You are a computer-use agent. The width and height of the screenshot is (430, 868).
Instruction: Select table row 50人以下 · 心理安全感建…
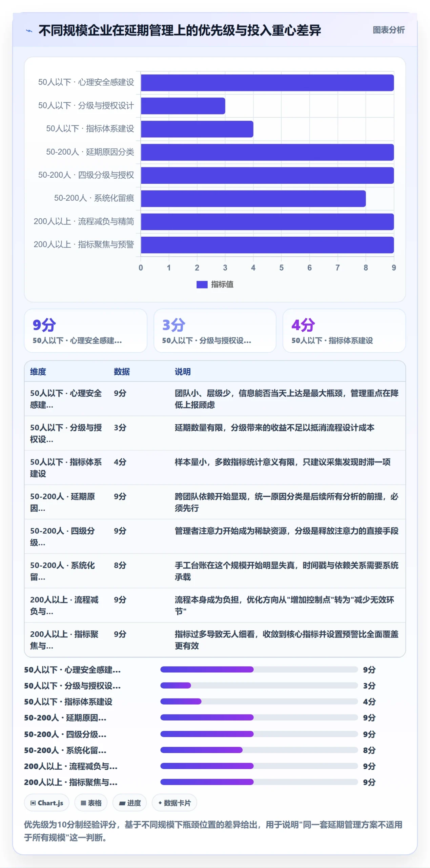(x=215, y=399)
